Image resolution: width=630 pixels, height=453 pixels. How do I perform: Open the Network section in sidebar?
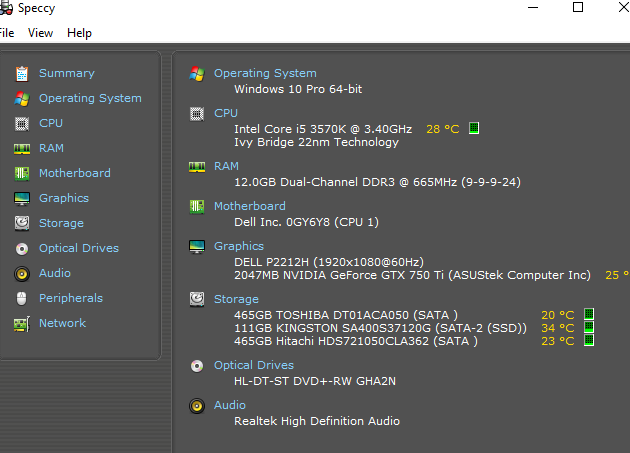62,323
